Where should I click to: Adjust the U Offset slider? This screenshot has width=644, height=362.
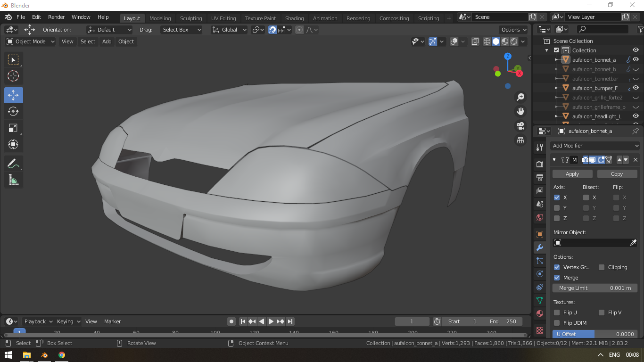pyautogui.click(x=595, y=334)
